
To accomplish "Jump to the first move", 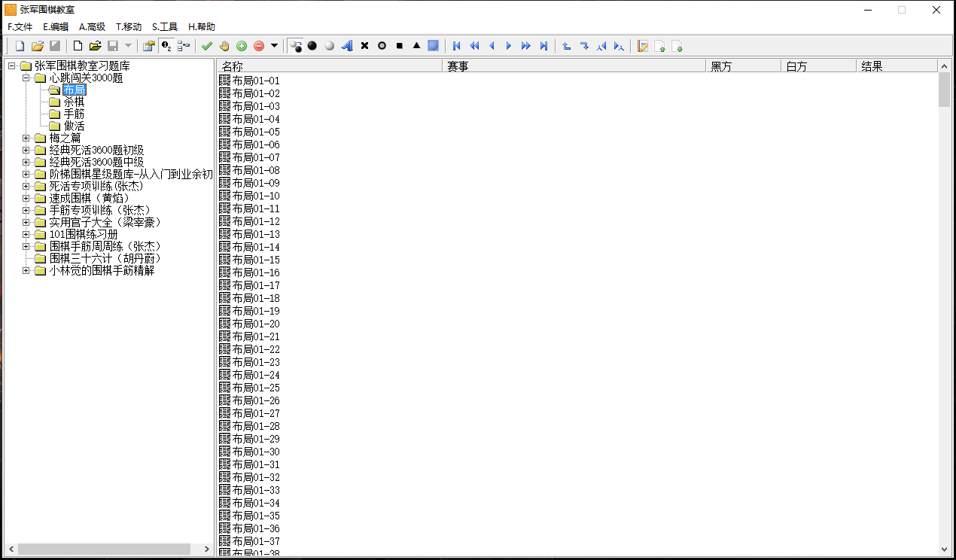I will 457,46.
